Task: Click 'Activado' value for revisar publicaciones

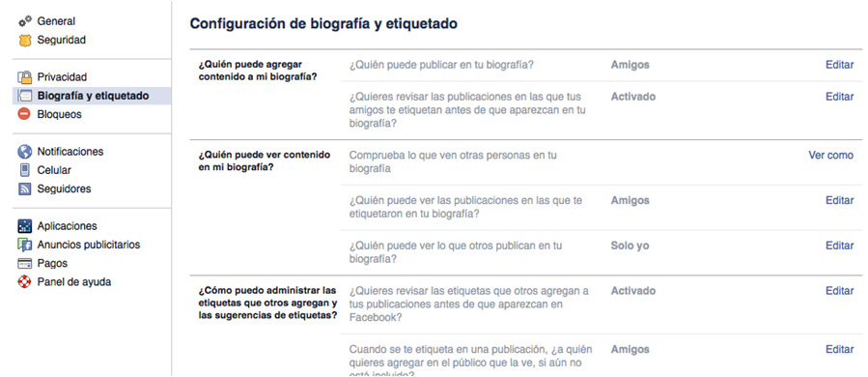Action: (633, 97)
